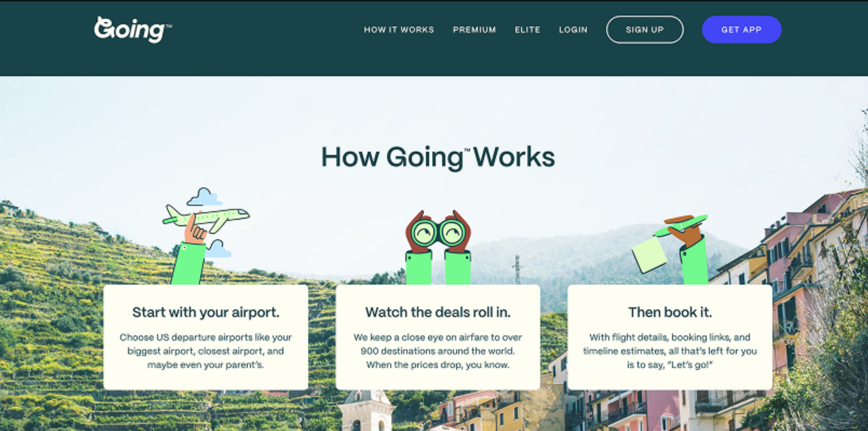Click the Sign Up outlined button

645,30
